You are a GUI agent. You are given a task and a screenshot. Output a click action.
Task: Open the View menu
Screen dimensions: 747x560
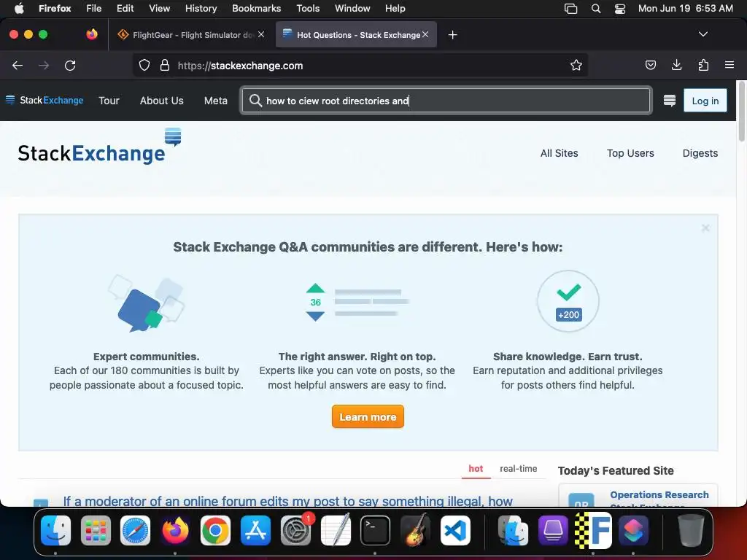(160, 8)
